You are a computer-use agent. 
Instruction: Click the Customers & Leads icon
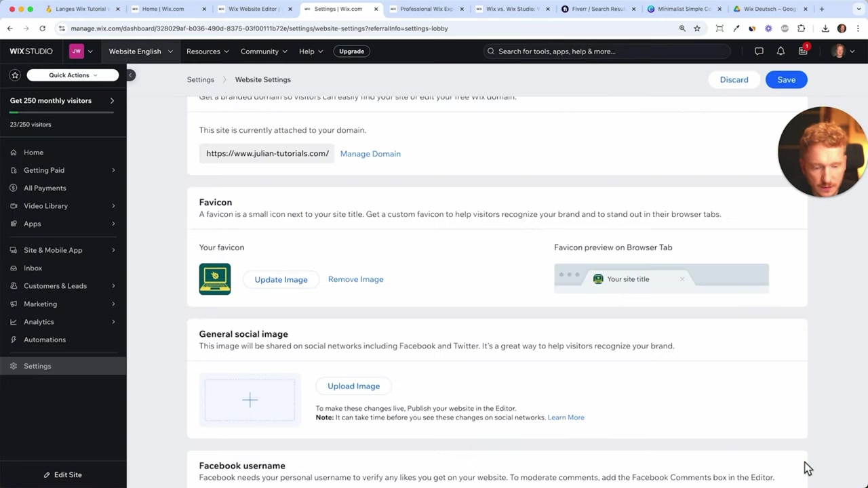point(14,286)
